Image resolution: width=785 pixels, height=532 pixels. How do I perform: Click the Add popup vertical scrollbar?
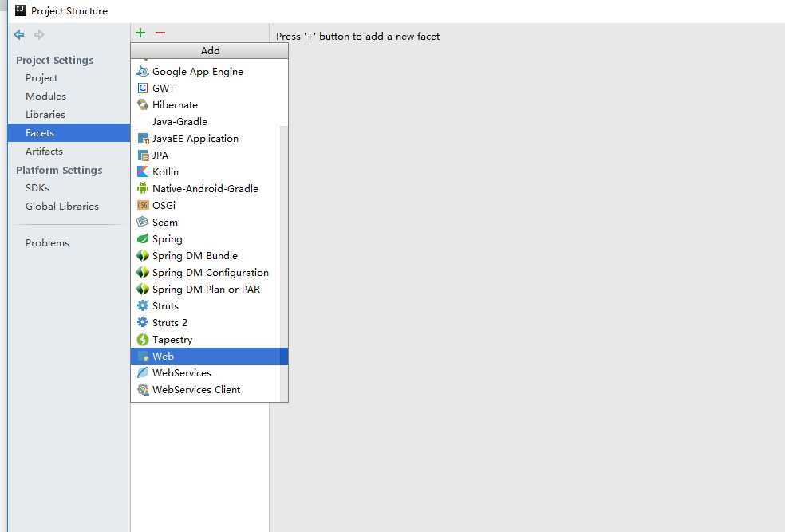284,262
